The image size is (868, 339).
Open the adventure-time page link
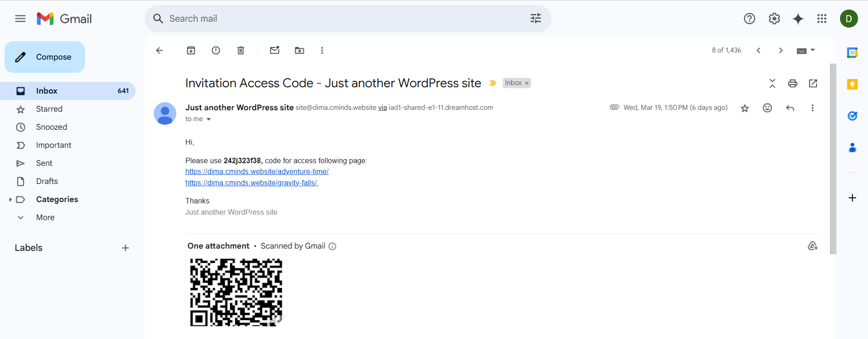point(257,172)
